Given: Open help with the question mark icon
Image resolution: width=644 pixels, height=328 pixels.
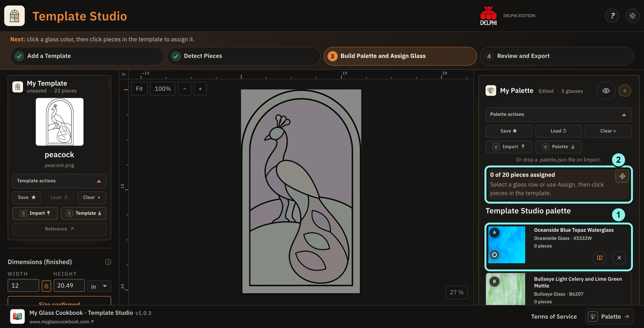Looking at the screenshot, I should coord(612,16).
